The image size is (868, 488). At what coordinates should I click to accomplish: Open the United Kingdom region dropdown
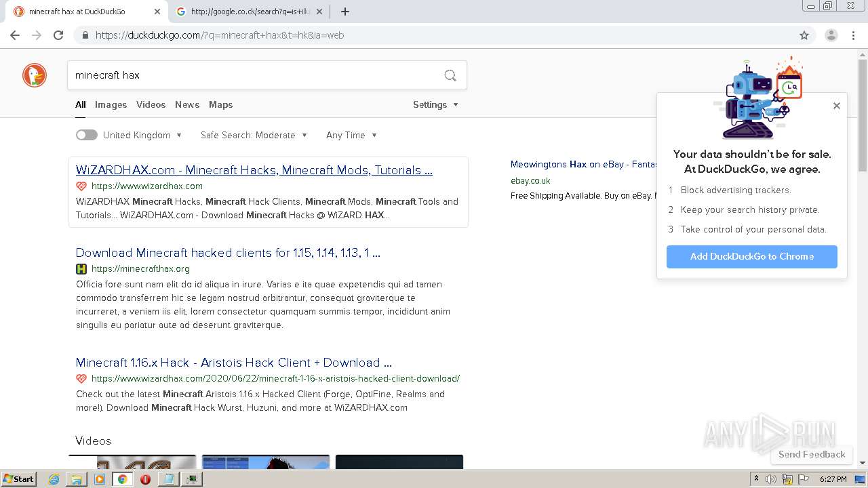click(142, 135)
